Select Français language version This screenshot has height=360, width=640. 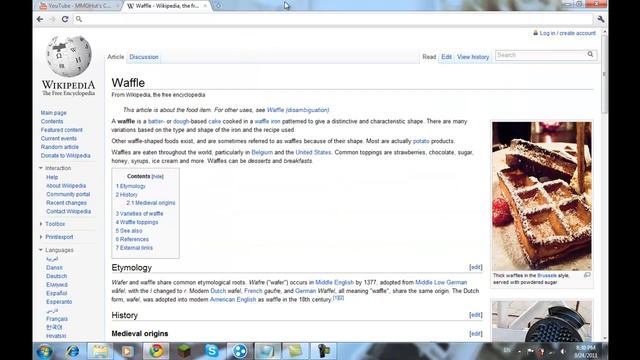pos(57,319)
